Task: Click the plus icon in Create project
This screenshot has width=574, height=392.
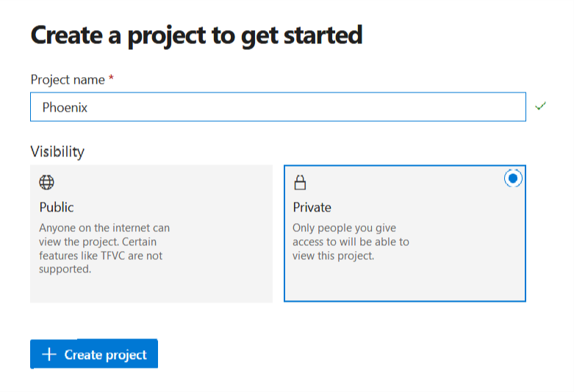Action: pos(49,355)
